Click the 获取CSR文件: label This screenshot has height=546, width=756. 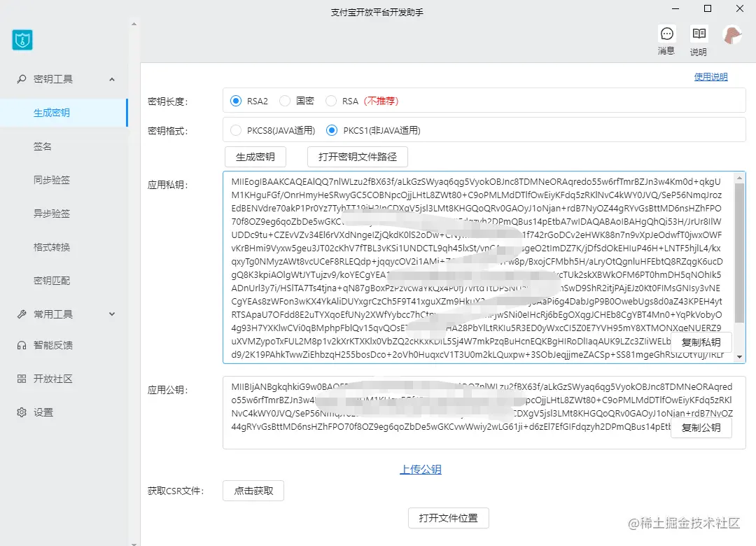tap(176, 491)
